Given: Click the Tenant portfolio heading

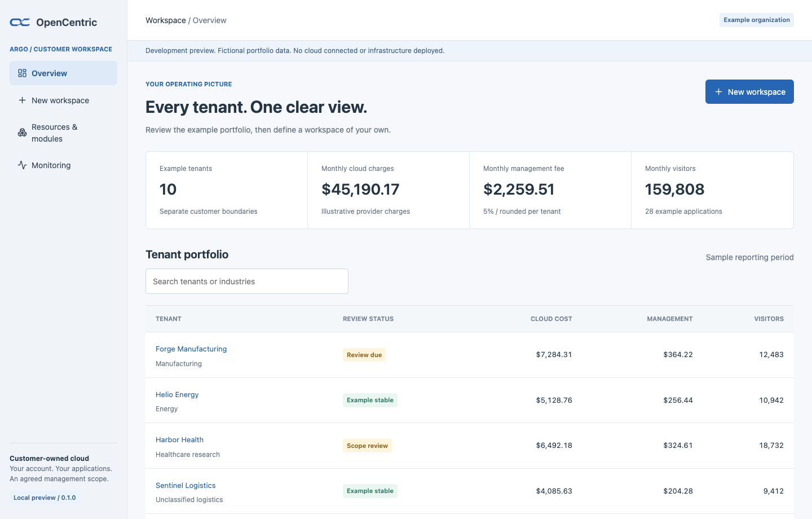Looking at the screenshot, I should pyautogui.click(x=187, y=254).
